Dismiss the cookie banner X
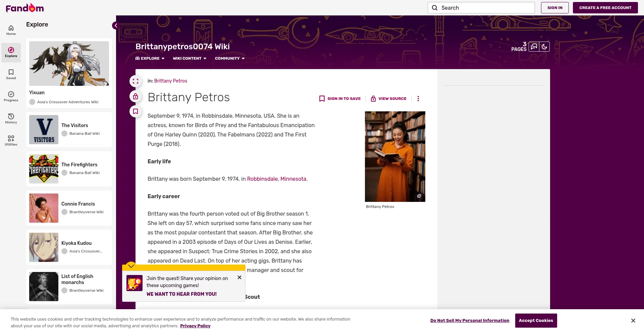Image resolution: width=644 pixels, height=333 pixels. 633,321
